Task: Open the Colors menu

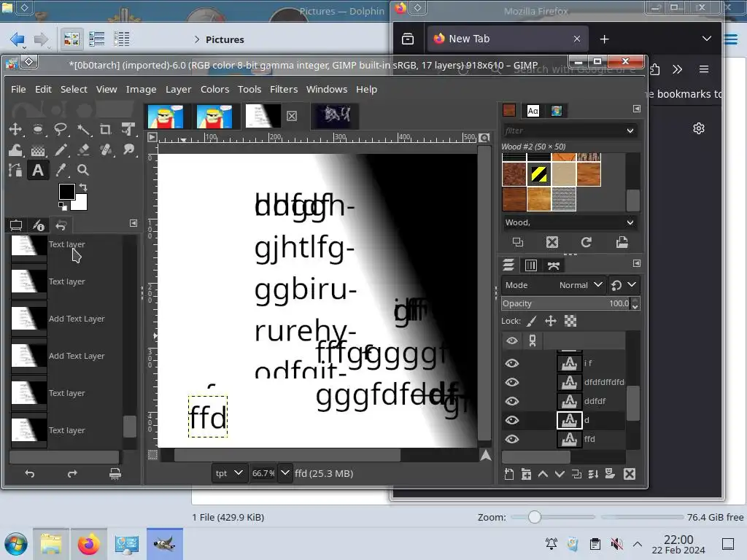Action: 214,89
